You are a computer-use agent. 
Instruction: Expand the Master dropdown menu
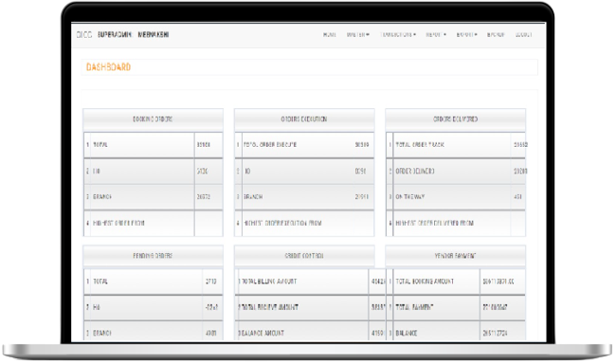pos(357,34)
